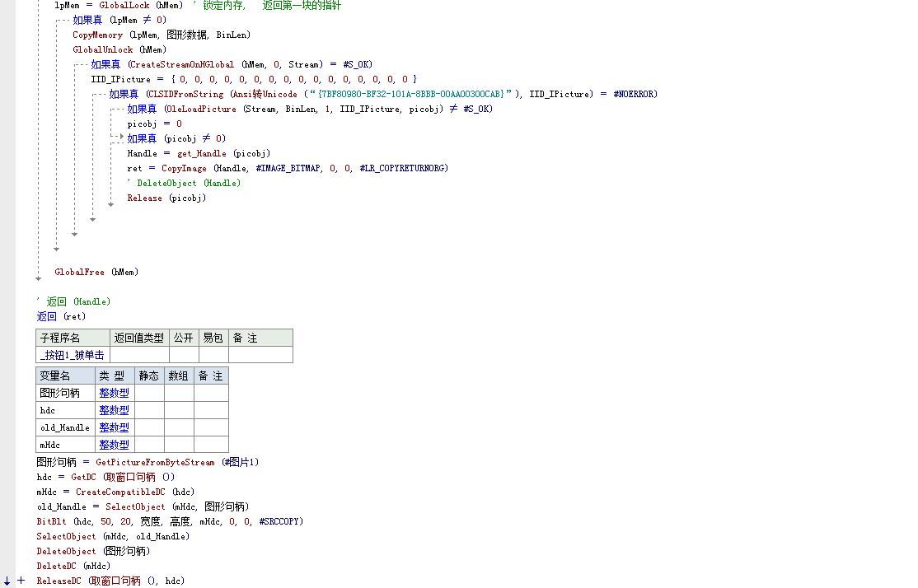Click the BitBlt function name
The height and width of the screenshot is (588, 918).
click(x=52, y=521)
